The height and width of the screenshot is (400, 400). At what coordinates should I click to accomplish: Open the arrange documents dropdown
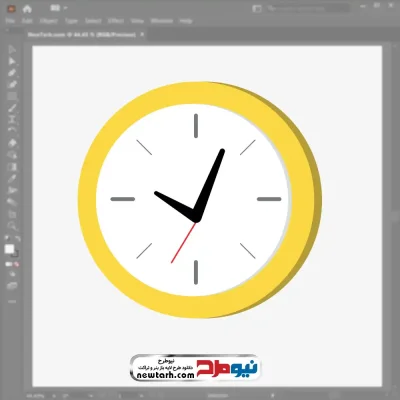[58, 8]
